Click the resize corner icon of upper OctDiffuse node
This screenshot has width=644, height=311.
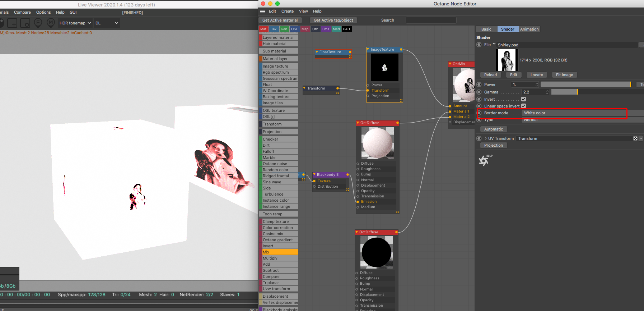(397, 212)
